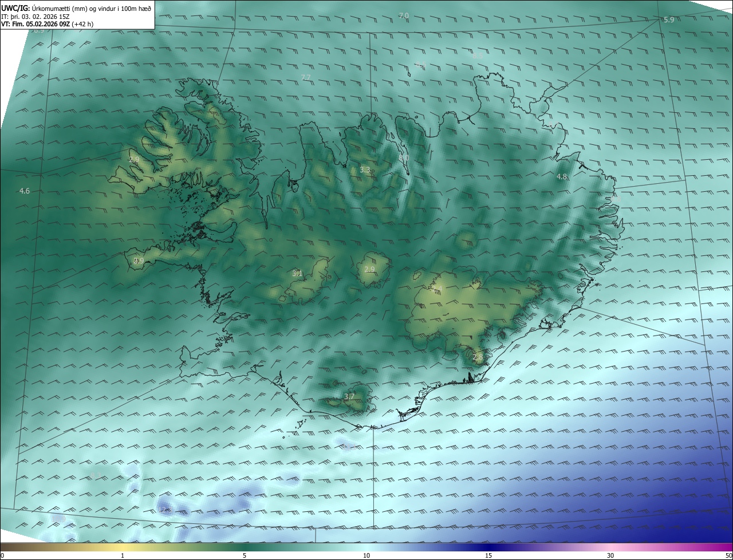Viewport: 733px width, 560px height.
Task: Click the '0' tick label on the color scale
Action: [2, 555]
